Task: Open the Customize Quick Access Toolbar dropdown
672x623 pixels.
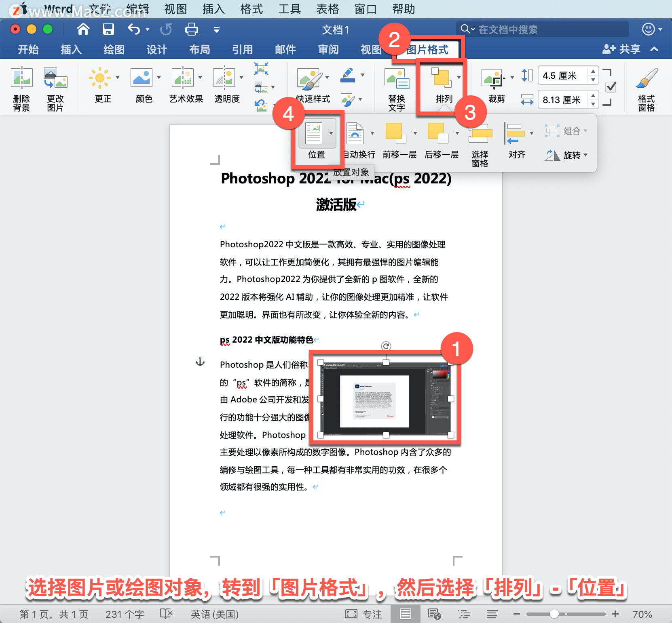Action: (x=217, y=29)
